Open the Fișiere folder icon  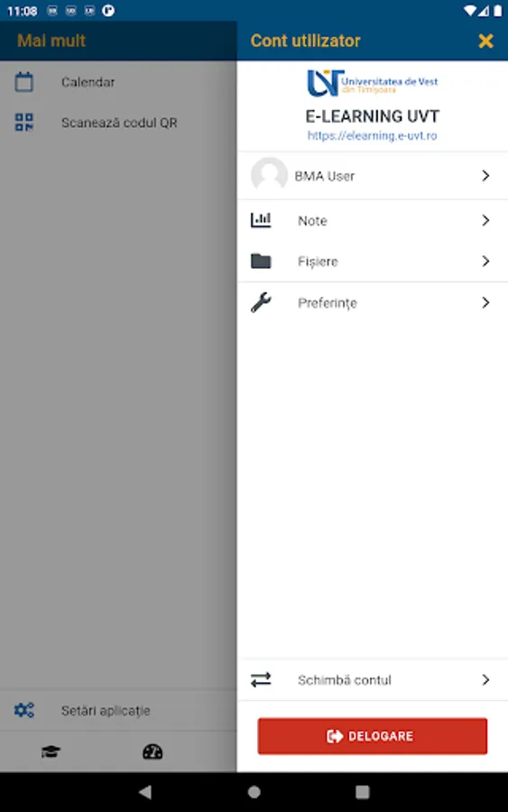[261, 261]
